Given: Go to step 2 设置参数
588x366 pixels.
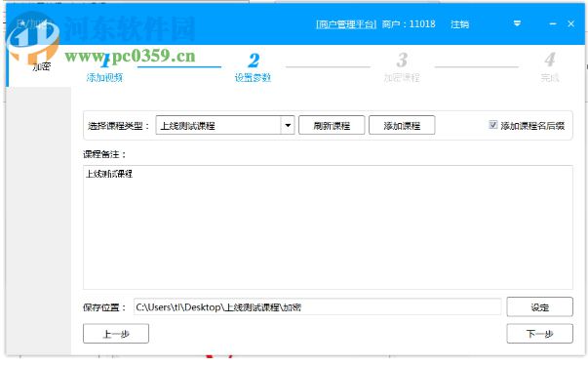Looking at the screenshot, I should [x=254, y=68].
